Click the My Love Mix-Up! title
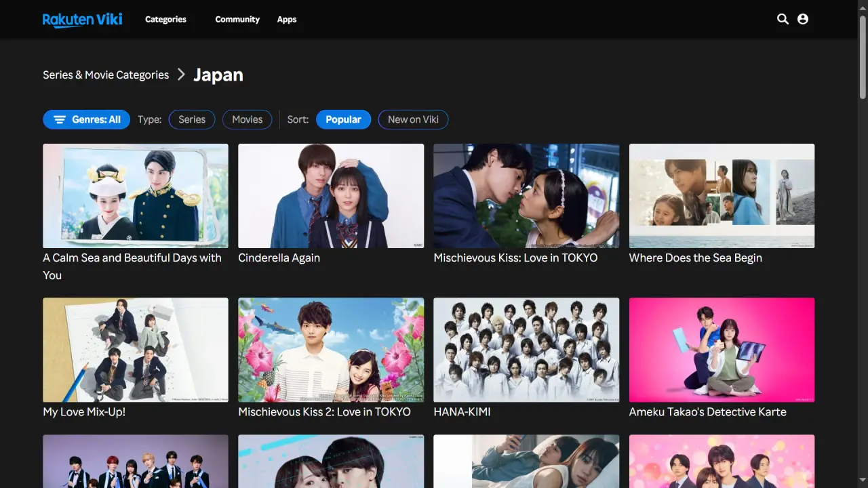Image resolution: width=868 pixels, height=488 pixels. click(x=84, y=411)
